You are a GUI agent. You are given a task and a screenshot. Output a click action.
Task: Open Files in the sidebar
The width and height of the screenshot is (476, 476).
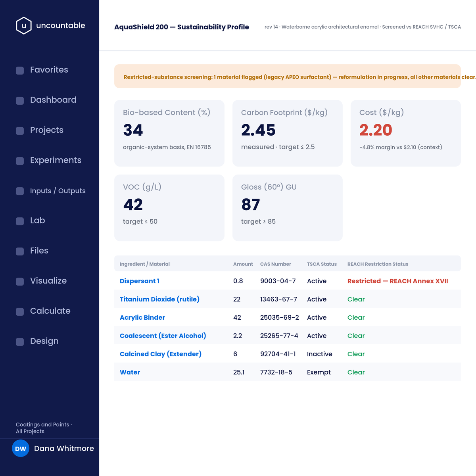pyautogui.click(x=39, y=251)
